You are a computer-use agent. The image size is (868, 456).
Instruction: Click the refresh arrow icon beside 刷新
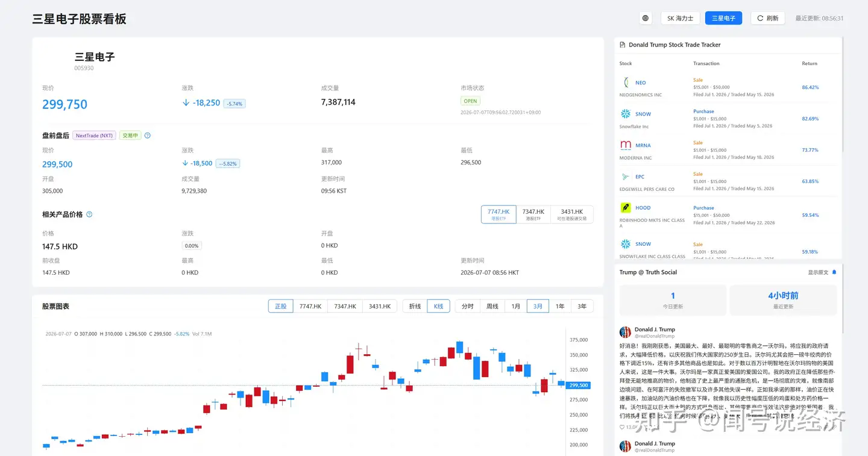click(x=760, y=18)
